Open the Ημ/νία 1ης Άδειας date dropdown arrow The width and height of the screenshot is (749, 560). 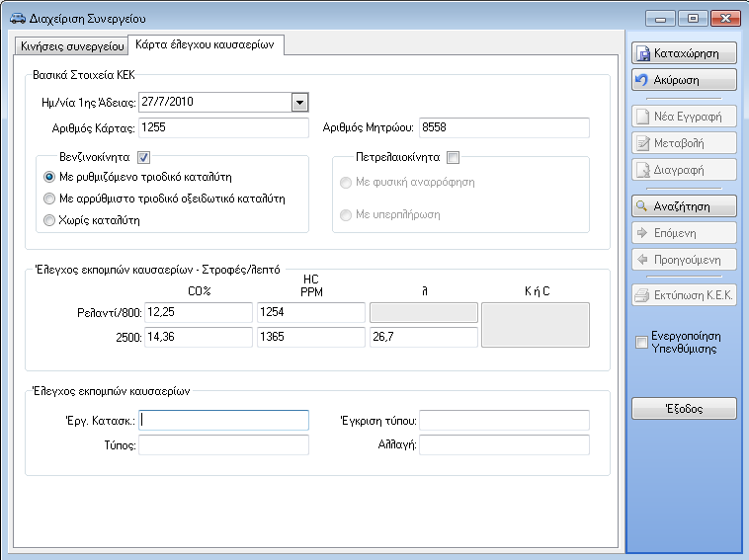tap(299, 102)
